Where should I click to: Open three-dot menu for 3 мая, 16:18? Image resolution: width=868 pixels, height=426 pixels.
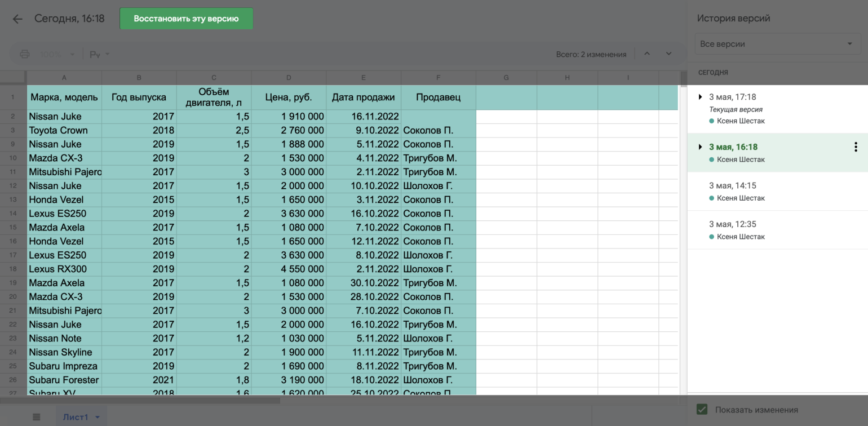[x=856, y=147]
